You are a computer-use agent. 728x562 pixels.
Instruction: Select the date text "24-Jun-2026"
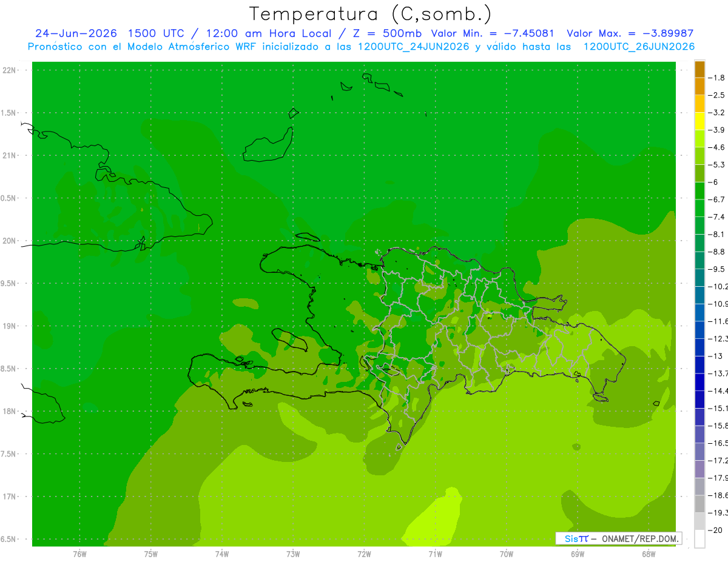[75, 33]
